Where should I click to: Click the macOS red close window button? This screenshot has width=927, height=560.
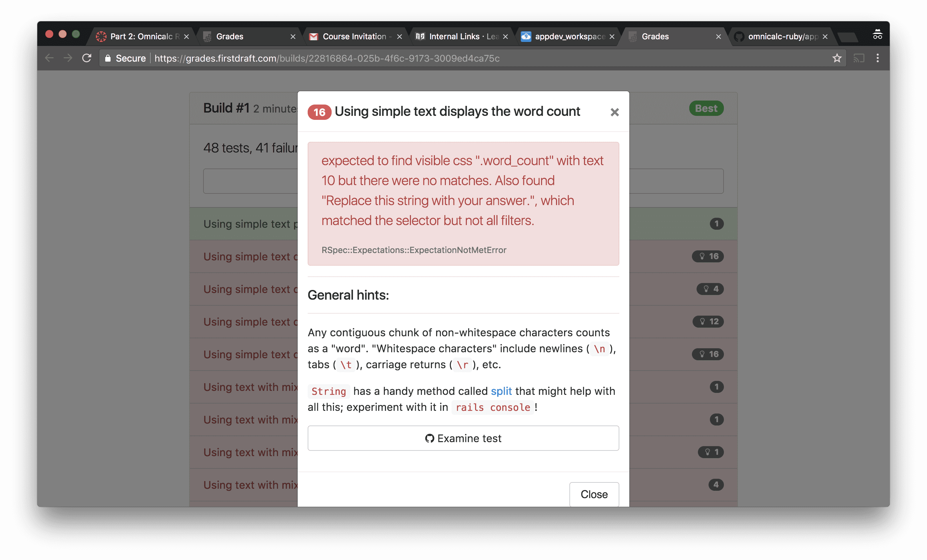click(x=49, y=34)
